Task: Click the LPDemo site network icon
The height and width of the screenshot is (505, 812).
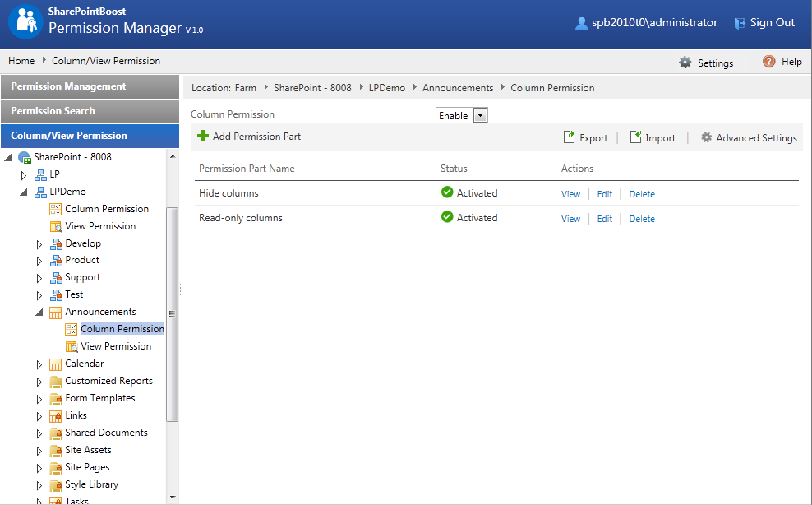Action: coord(40,192)
